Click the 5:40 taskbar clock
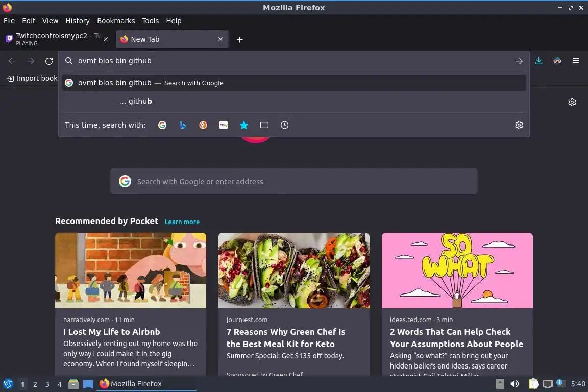The height and width of the screenshot is (392, 588). point(578,384)
